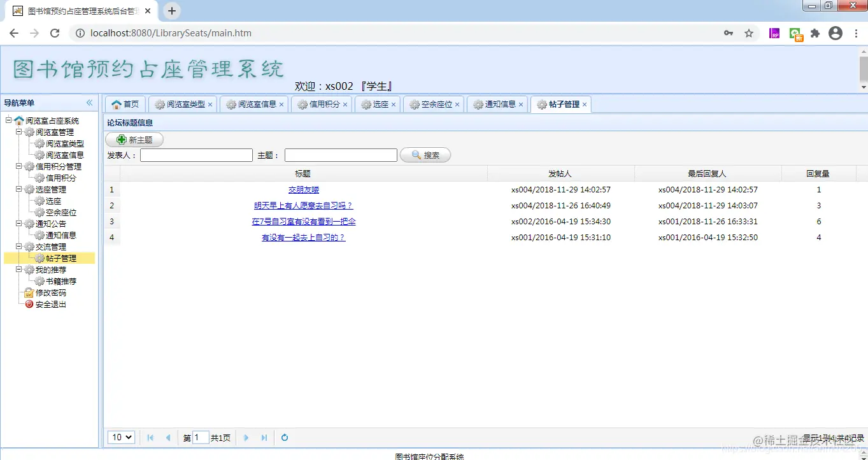This screenshot has width=868, height=460.
Task: Open the post titled 交朋友喽
Action: pos(304,190)
